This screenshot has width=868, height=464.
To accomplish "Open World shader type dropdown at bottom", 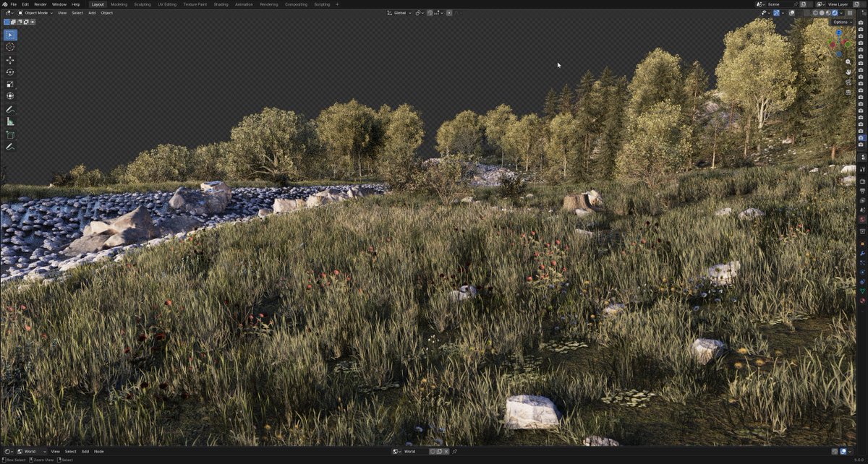I will click(x=31, y=451).
